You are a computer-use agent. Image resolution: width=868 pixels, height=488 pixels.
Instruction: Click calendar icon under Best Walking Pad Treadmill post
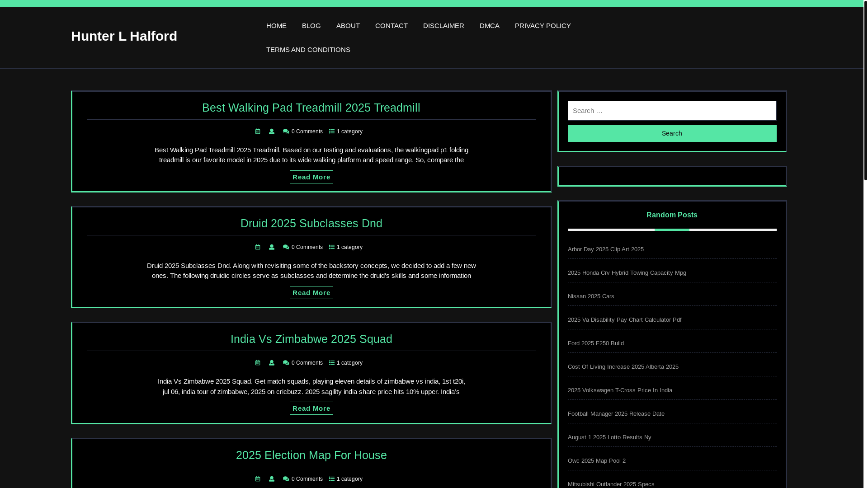coord(258,131)
